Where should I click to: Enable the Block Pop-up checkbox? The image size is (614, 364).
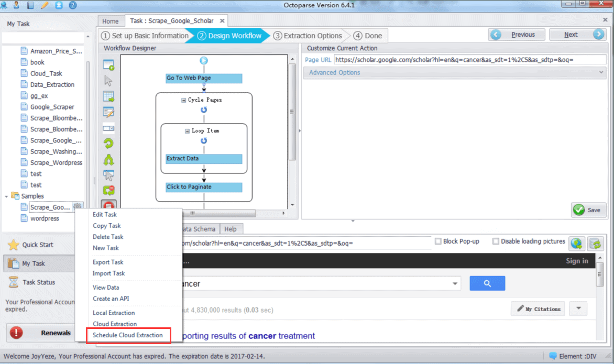click(438, 241)
